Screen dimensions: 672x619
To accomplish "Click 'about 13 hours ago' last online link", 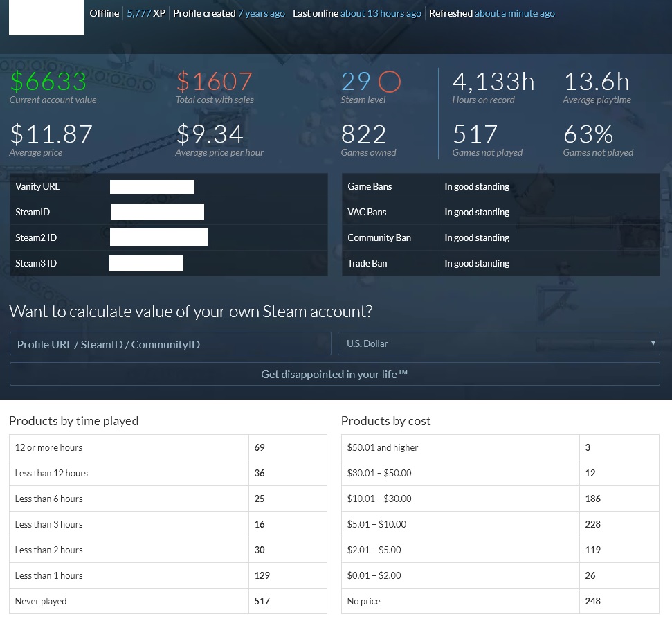I will click(381, 13).
